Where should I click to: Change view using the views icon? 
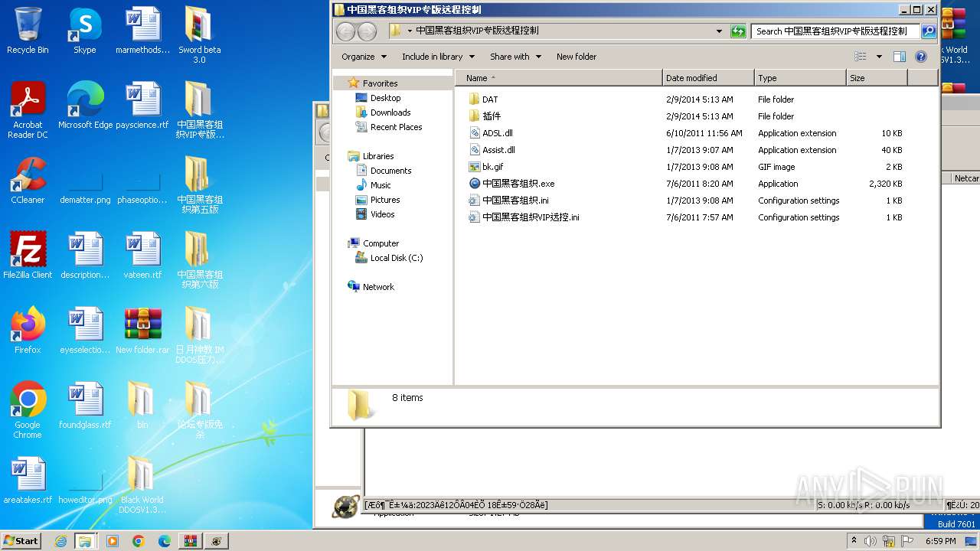point(861,57)
